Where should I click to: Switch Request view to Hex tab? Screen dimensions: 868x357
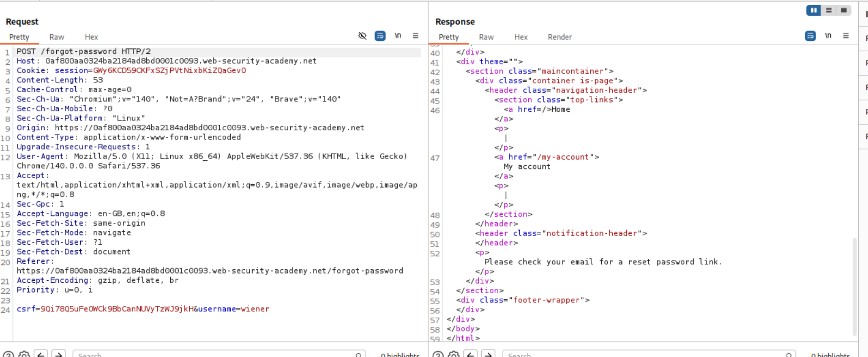tap(91, 37)
